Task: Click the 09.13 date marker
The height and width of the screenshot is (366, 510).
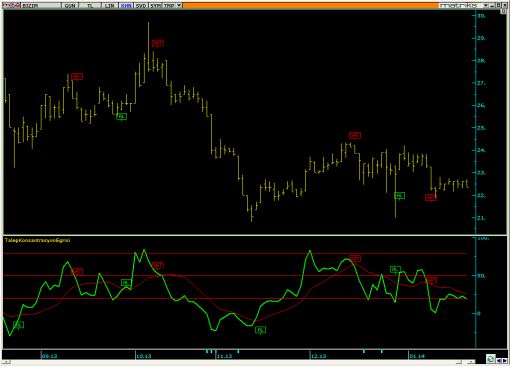Action: tap(49, 356)
